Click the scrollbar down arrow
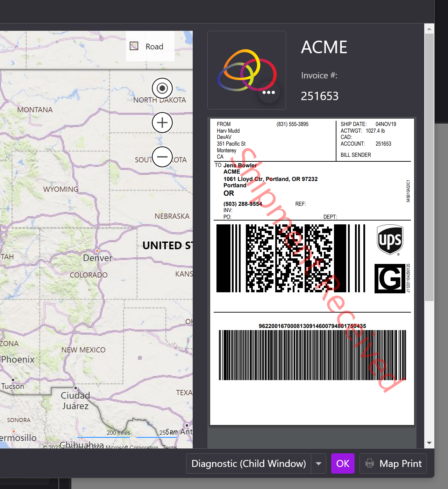448x489 pixels. [x=429, y=443]
